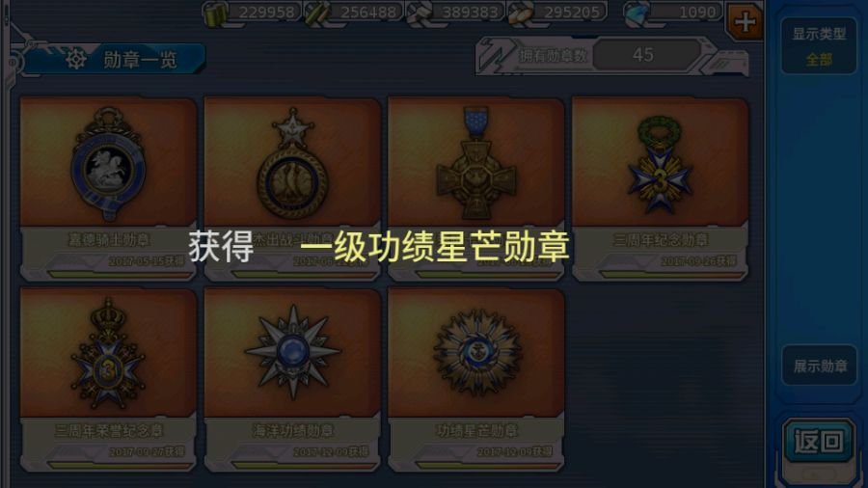Click the 全部 filter value
868x488 pixels.
tap(819, 59)
